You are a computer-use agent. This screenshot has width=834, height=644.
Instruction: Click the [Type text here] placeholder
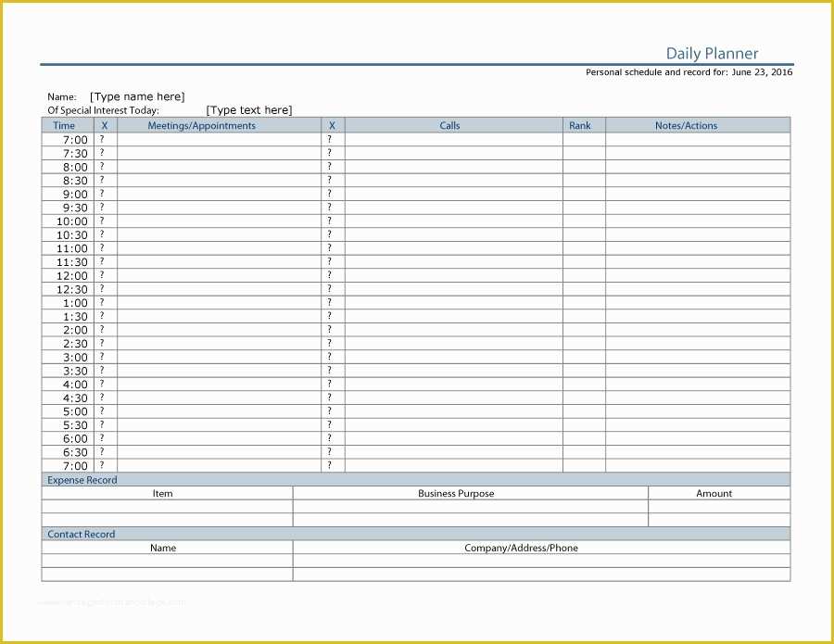[x=249, y=109]
